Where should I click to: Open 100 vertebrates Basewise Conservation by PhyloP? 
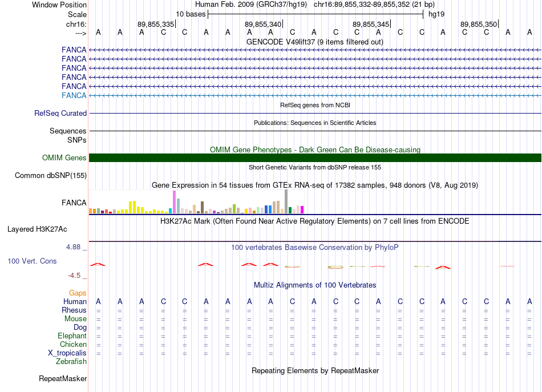(314, 247)
